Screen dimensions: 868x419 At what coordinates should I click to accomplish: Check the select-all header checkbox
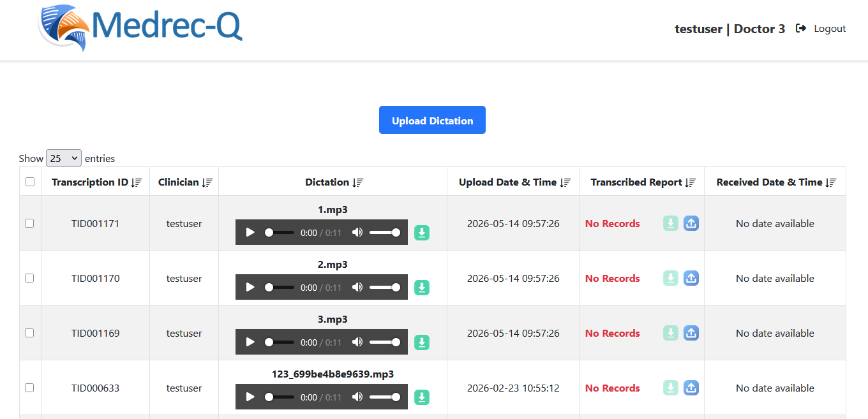click(30, 182)
